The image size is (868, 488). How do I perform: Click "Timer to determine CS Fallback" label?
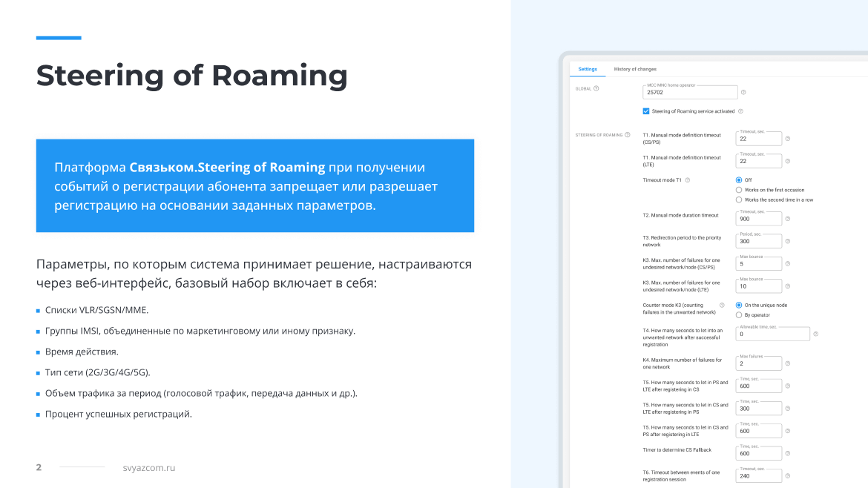(677, 450)
